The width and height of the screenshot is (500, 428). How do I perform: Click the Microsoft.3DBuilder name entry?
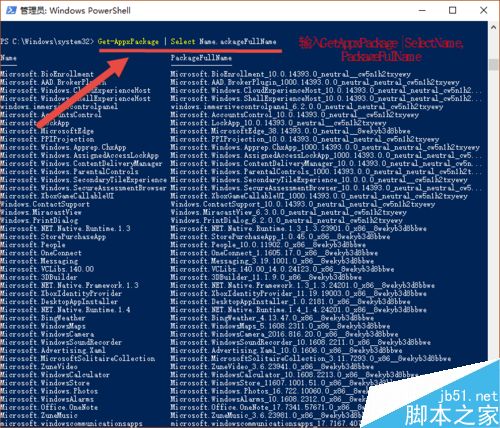(39, 277)
